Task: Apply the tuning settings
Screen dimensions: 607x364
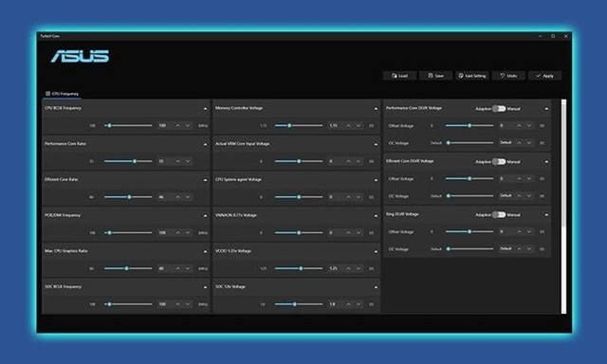Action: click(544, 76)
